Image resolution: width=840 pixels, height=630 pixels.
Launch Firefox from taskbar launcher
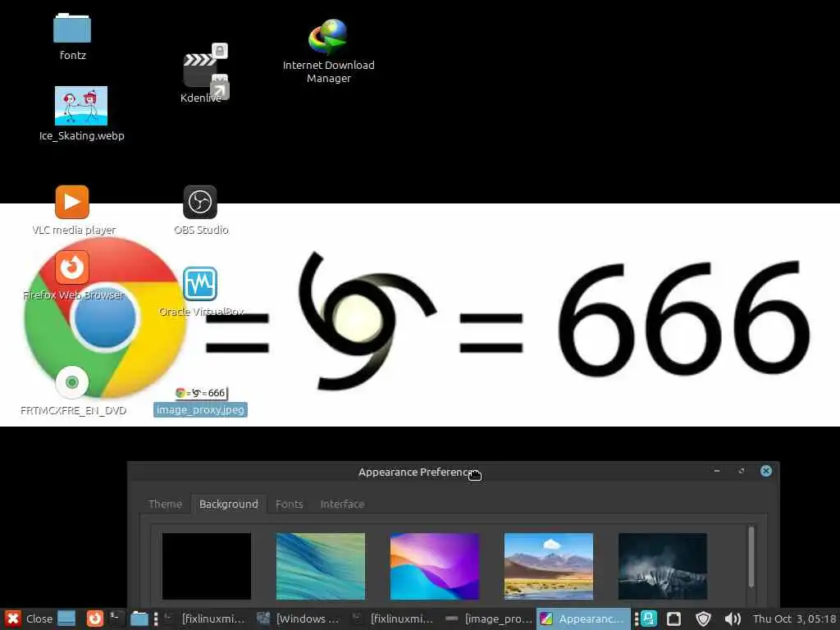point(95,619)
